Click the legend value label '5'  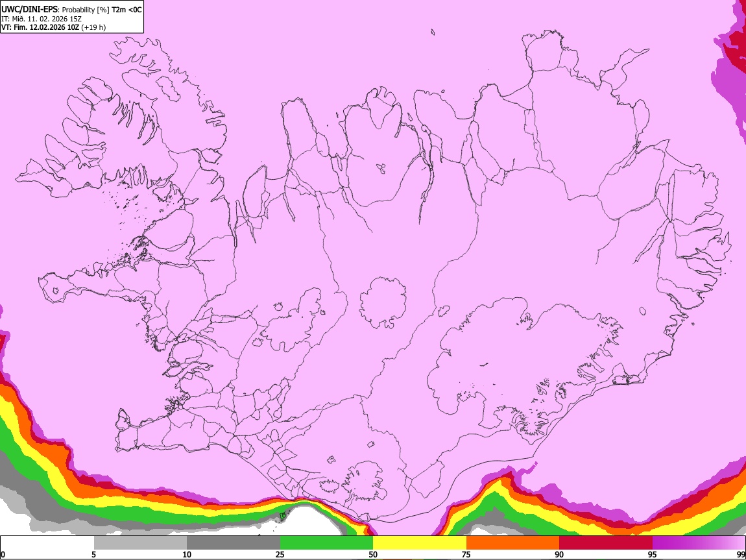coord(93,554)
